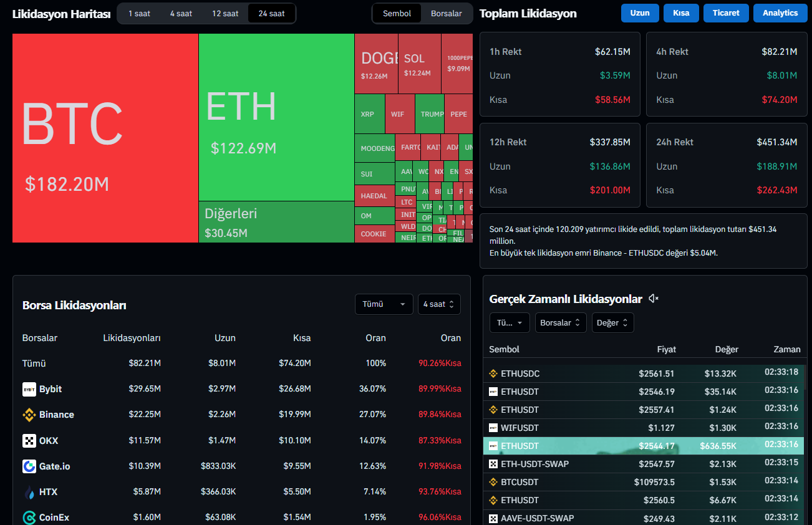Click the Bybit exchange logo icon
Viewport: 812px width, 525px height.
(29, 389)
